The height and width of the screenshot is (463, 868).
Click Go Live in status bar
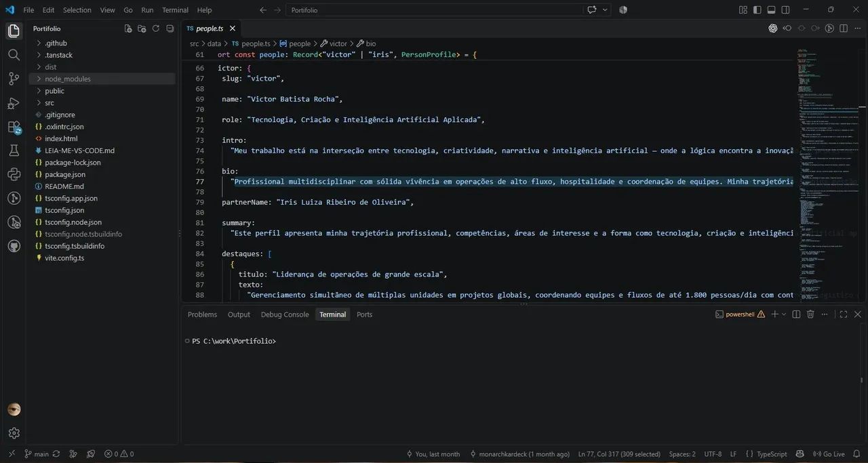pos(829,454)
